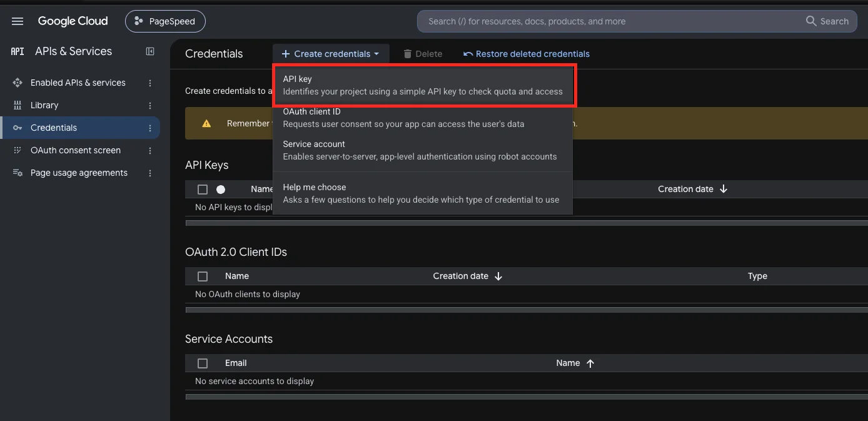Open more options for Credentials sidebar item
The height and width of the screenshot is (421, 868).
point(150,128)
